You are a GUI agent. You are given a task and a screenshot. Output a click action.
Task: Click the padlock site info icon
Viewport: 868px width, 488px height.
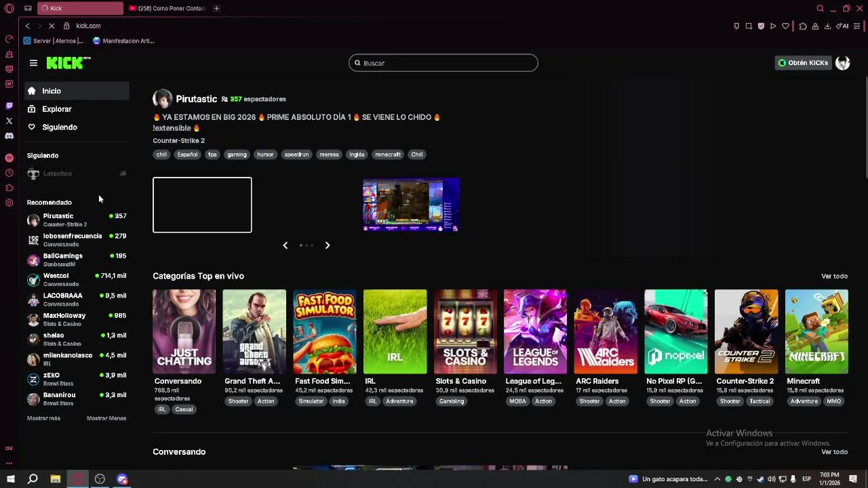[x=66, y=26]
